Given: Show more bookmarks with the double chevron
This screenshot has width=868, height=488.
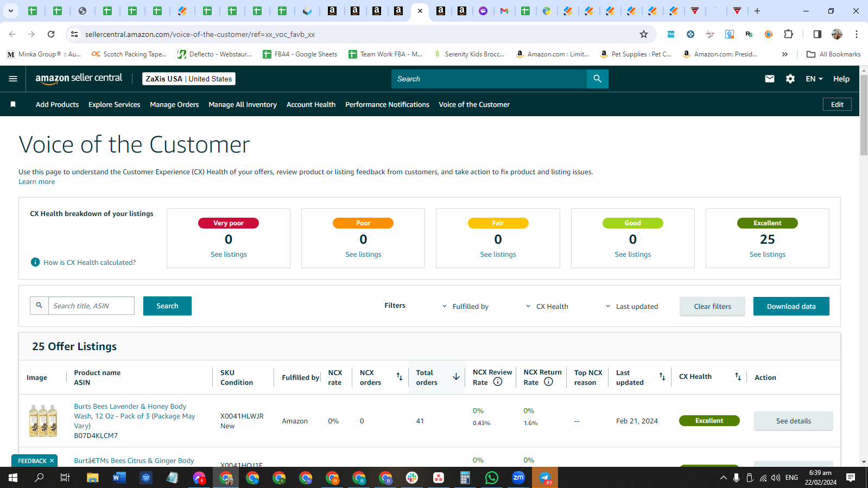Looking at the screenshot, I should pyautogui.click(x=784, y=54).
